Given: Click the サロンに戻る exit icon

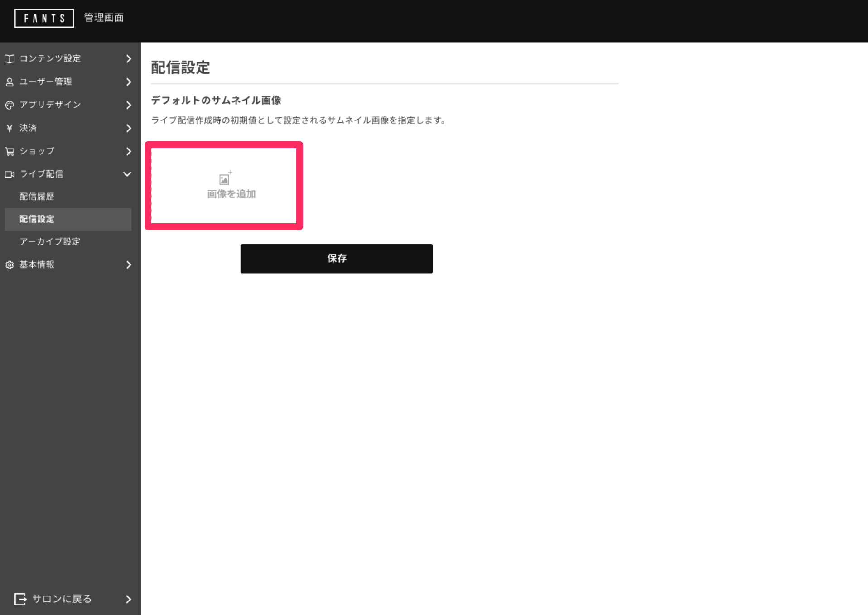Looking at the screenshot, I should [20, 599].
